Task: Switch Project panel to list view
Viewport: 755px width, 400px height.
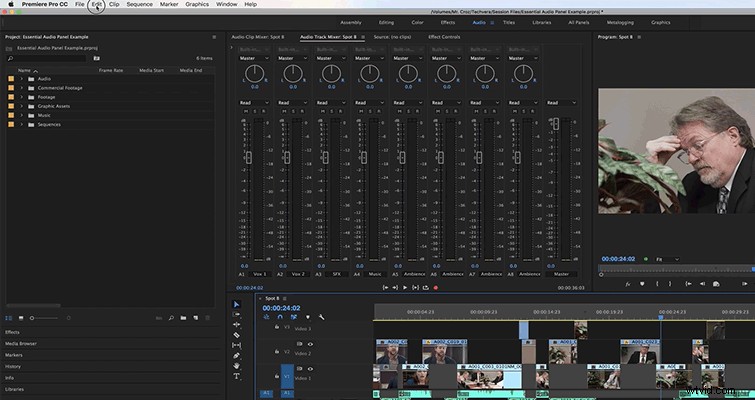Action: (x=9, y=318)
